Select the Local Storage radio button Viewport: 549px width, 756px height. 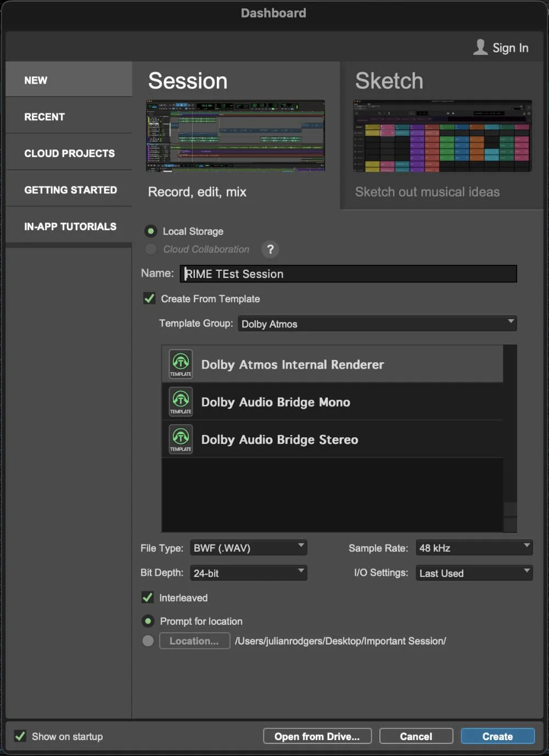click(x=151, y=231)
